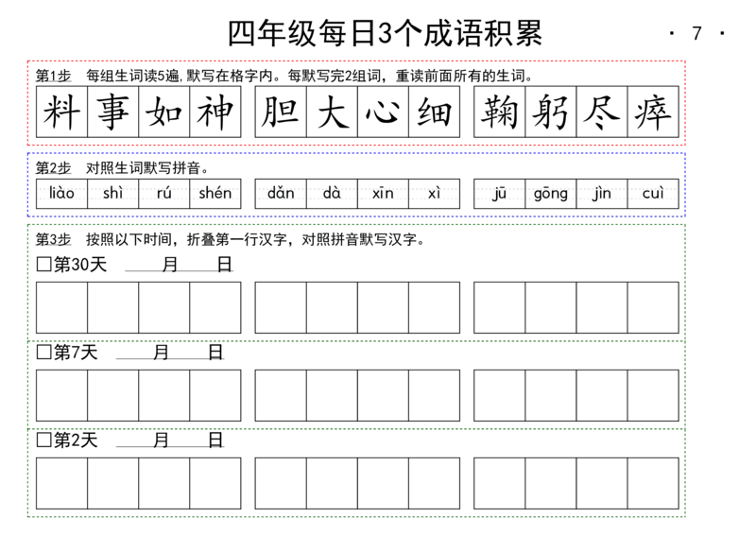Screen dimensions: 756x535
Task: Select the pinyin xì cell
Action: 434,194
